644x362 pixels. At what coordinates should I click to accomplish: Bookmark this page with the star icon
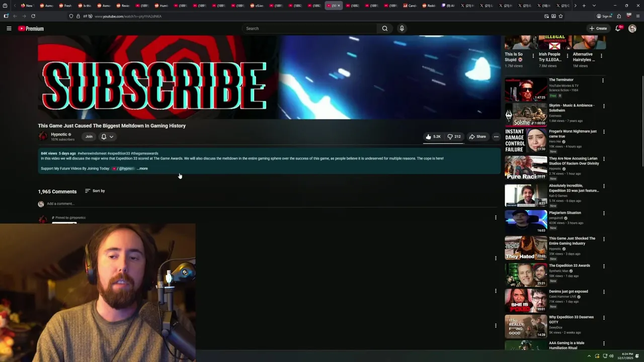pos(560,16)
